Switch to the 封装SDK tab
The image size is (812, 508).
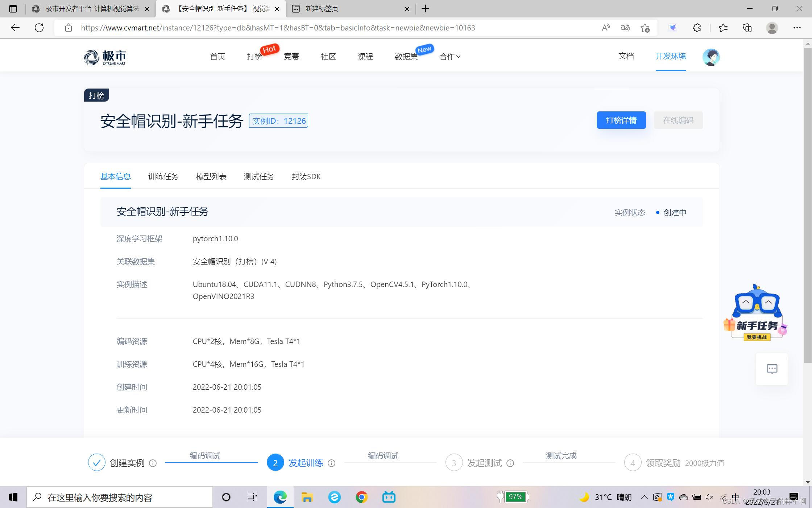click(x=306, y=177)
